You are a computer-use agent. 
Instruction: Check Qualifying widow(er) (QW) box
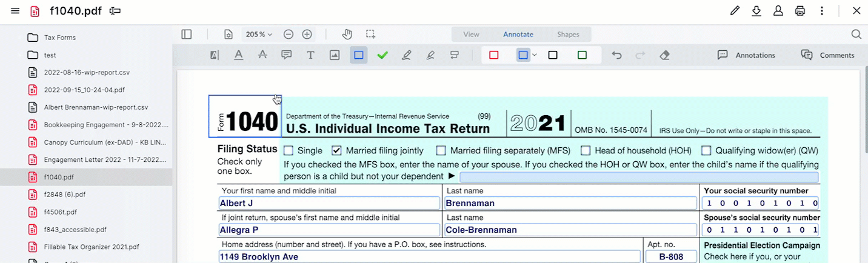click(x=706, y=150)
